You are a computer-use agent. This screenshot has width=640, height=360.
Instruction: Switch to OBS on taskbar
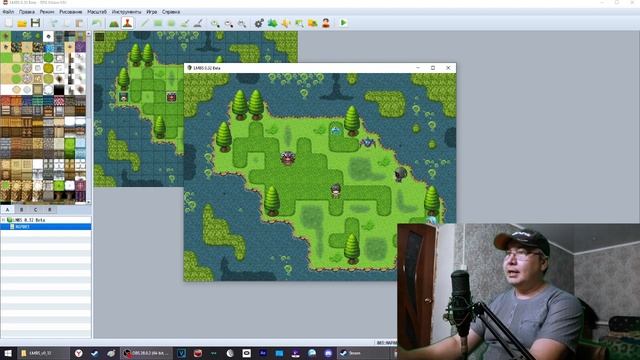point(147,353)
